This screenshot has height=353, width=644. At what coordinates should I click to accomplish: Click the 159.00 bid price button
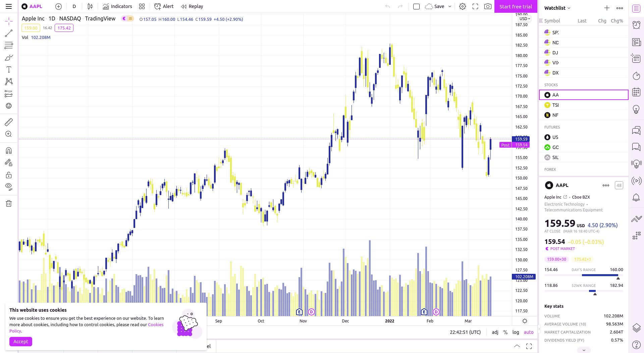(x=31, y=28)
